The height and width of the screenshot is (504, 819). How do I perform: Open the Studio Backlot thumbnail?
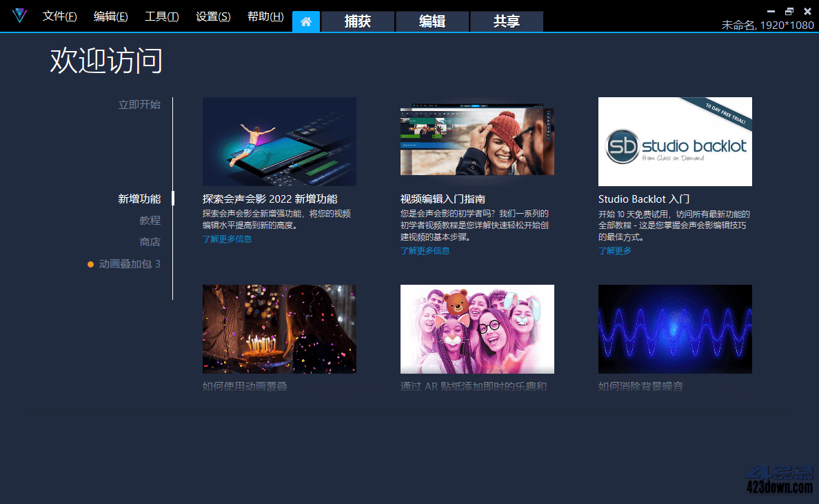pyautogui.click(x=675, y=141)
